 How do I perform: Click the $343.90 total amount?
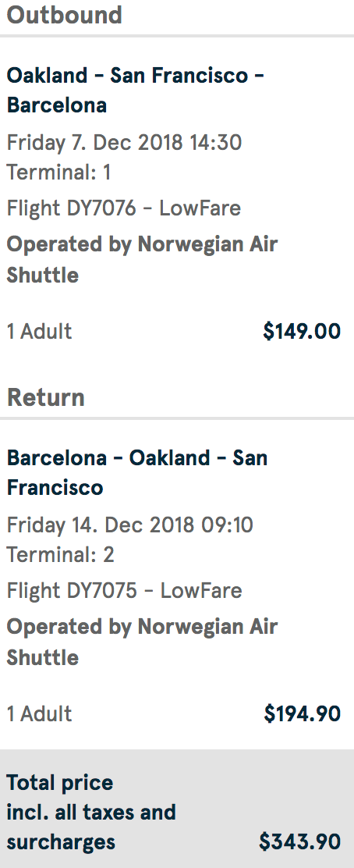pos(299,842)
